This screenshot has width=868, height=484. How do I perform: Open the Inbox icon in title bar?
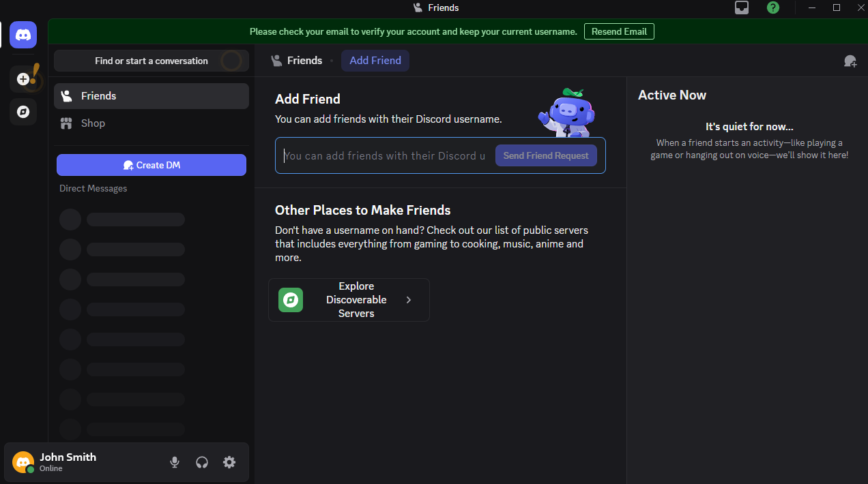pos(742,7)
